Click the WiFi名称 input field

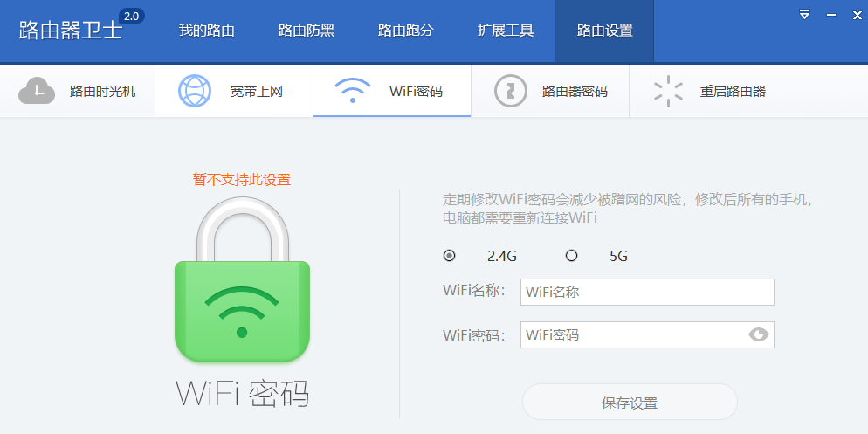[647, 292]
